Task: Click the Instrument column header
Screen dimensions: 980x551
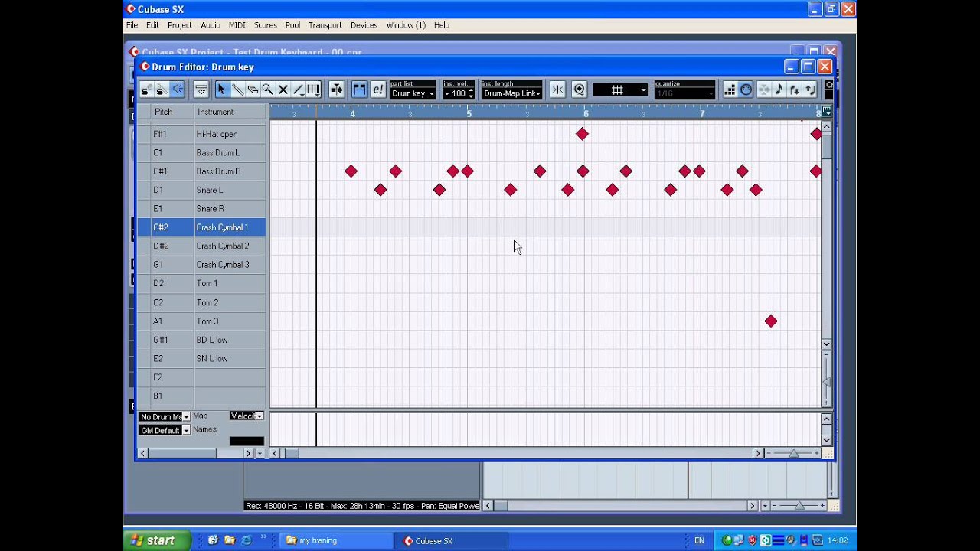Action: tap(230, 112)
